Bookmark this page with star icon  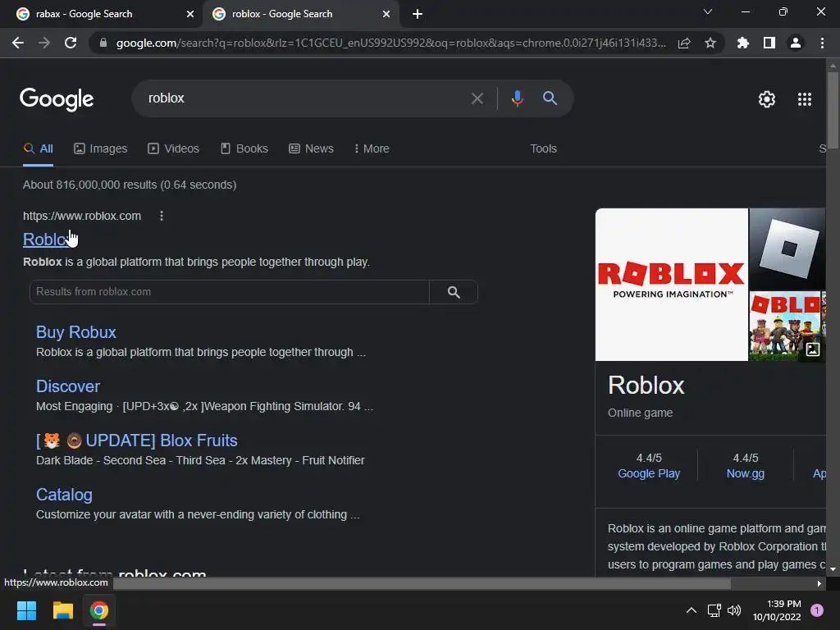[x=710, y=43]
